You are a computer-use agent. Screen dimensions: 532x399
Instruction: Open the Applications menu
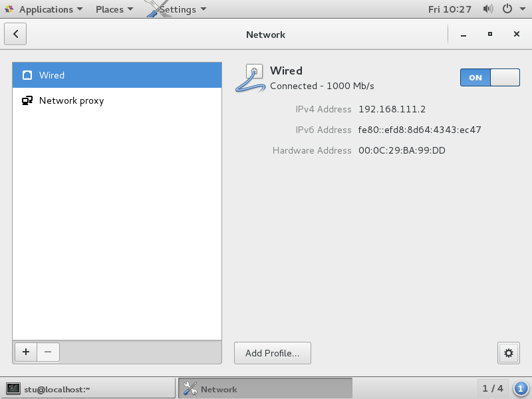pos(45,9)
